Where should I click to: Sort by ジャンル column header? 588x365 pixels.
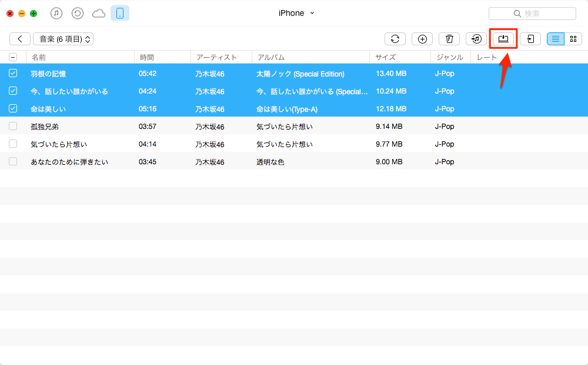(451, 58)
